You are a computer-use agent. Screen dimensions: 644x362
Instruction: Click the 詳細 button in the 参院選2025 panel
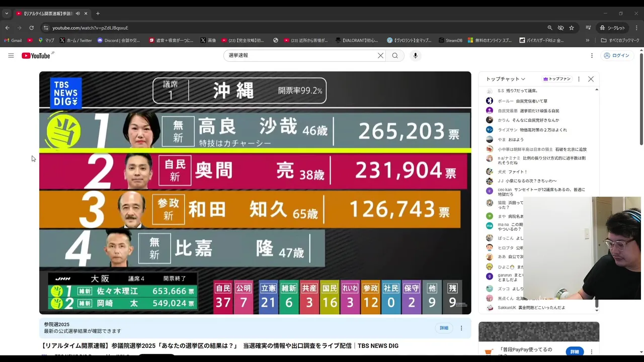[x=444, y=328]
